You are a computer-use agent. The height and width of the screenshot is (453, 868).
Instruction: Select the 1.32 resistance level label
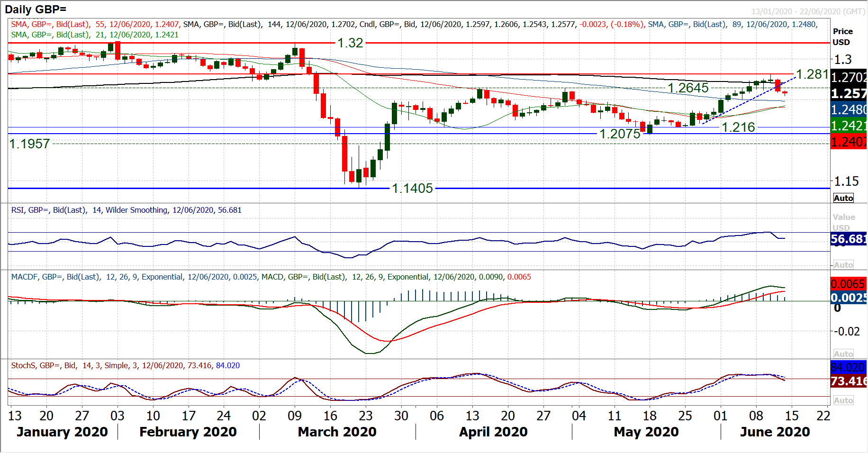[x=350, y=43]
